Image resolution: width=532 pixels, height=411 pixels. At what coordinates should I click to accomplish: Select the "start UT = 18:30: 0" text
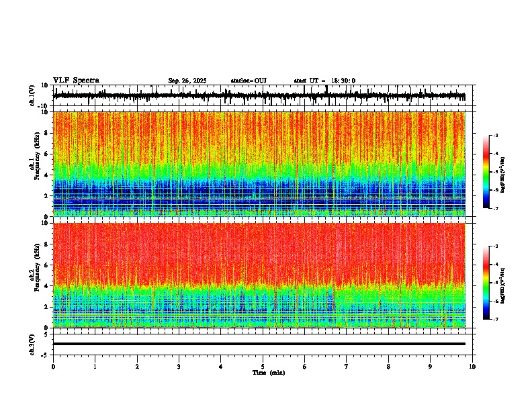click(324, 81)
